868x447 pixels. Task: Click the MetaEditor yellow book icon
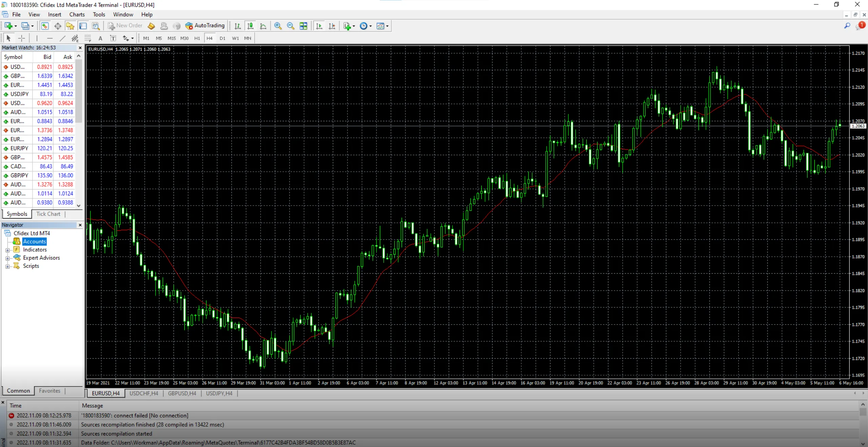point(152,26)
